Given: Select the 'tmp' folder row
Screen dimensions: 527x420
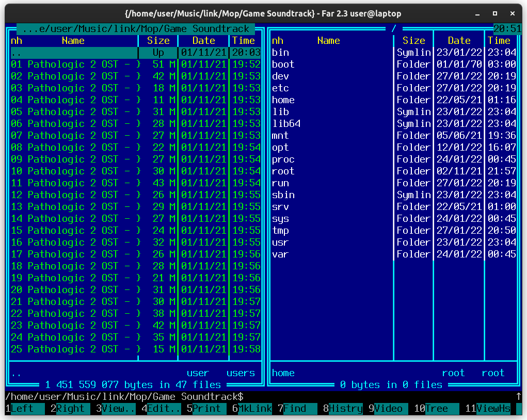Looking at the screenshot, I should pyautogui.click(x=394, y=231).
